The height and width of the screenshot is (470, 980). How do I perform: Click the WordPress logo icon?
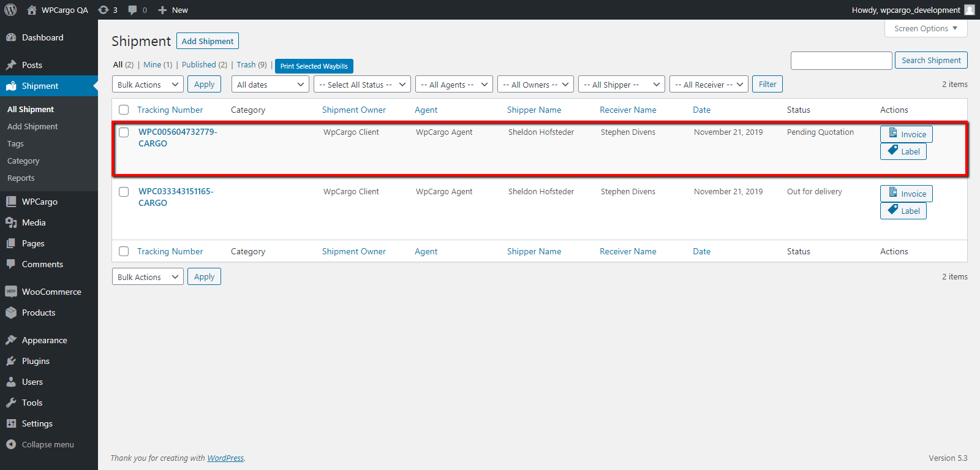pos(10,10)
